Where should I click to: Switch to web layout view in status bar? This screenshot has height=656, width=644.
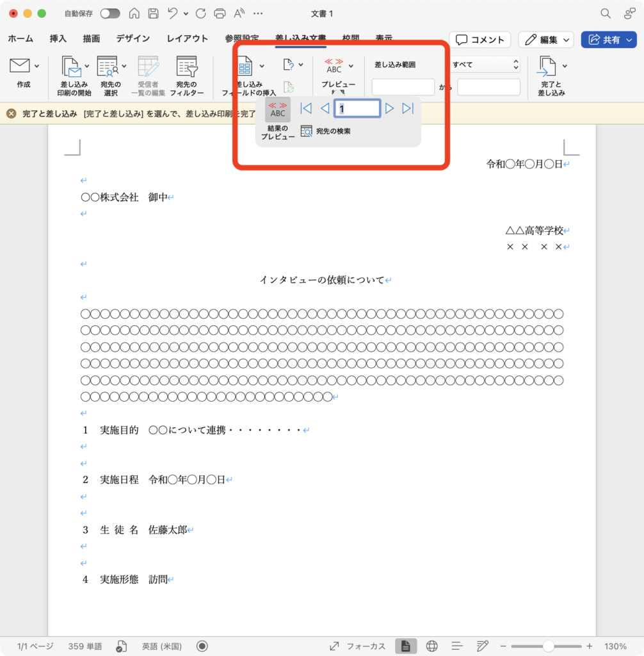coord(432,646)
